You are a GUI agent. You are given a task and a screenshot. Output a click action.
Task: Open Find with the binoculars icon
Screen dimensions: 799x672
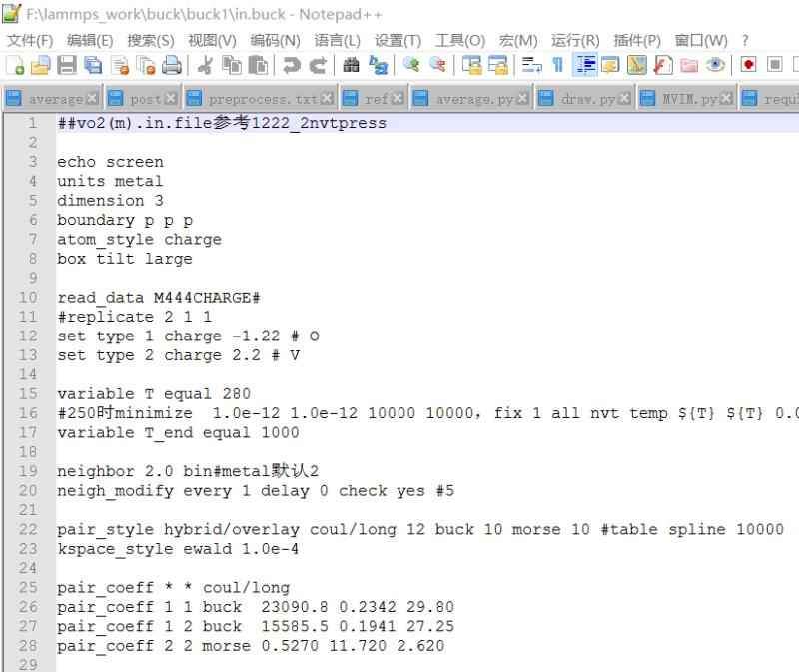click(x=352, y=65)
